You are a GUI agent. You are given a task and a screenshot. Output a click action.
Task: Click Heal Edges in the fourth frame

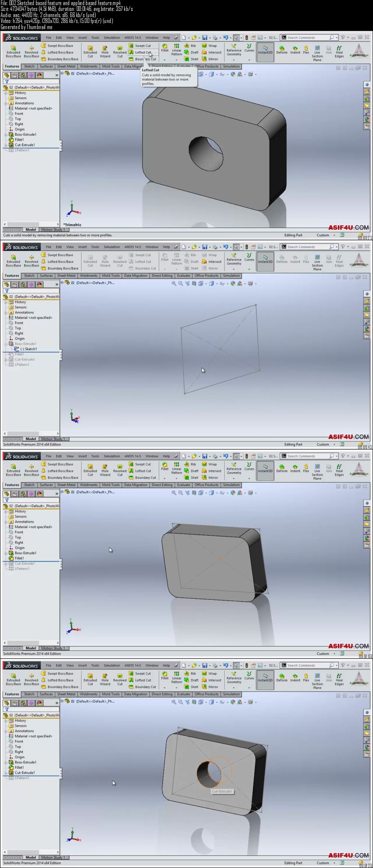coord(339,679)
